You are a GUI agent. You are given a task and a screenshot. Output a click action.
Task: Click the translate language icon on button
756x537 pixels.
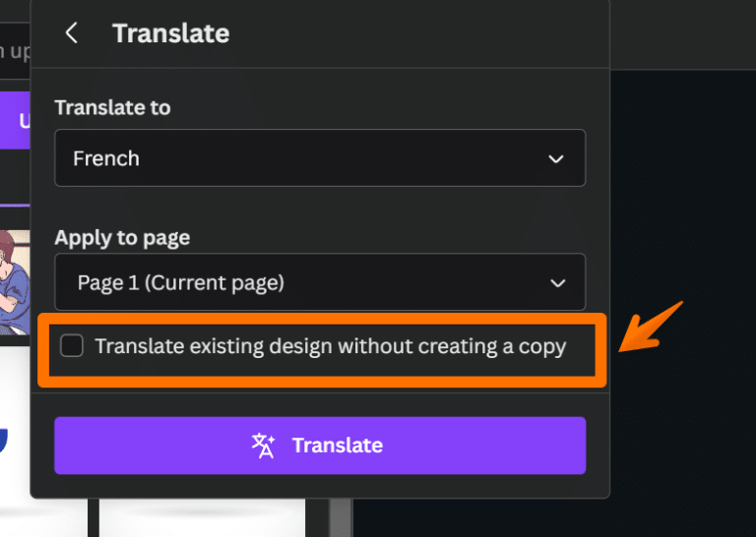tap(263, 446)
